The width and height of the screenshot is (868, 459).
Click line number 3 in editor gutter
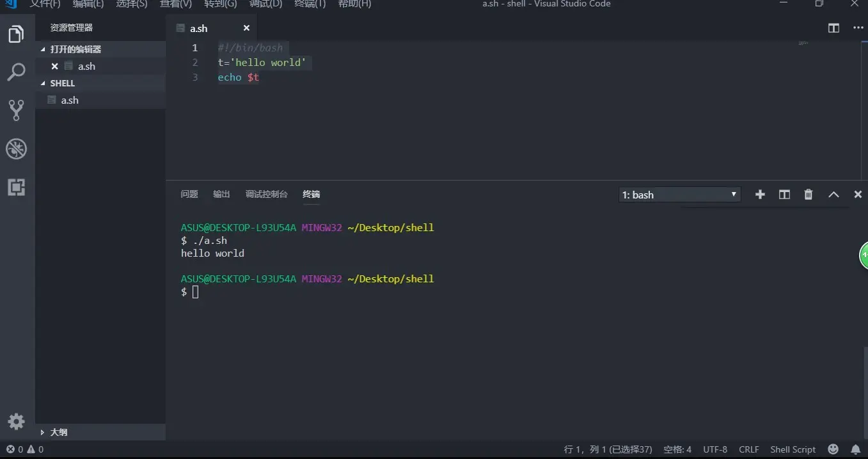pyautogui.click(x=195, y=77)
